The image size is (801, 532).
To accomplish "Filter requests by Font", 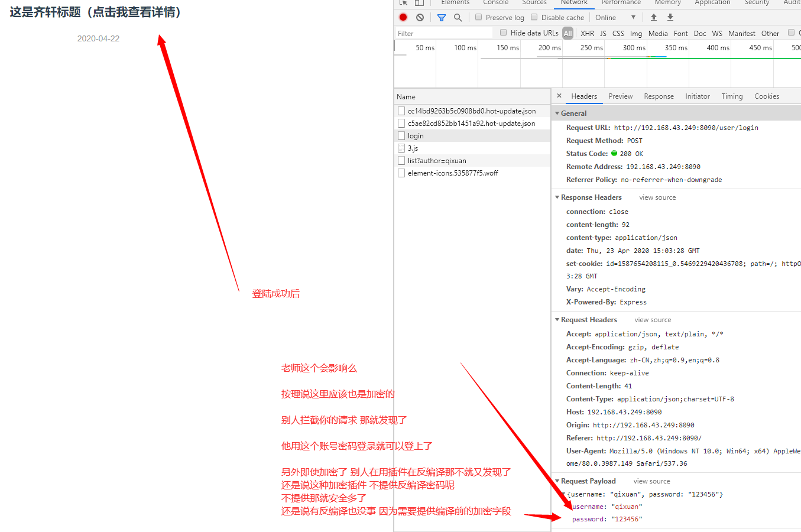I will pos(681,34).
